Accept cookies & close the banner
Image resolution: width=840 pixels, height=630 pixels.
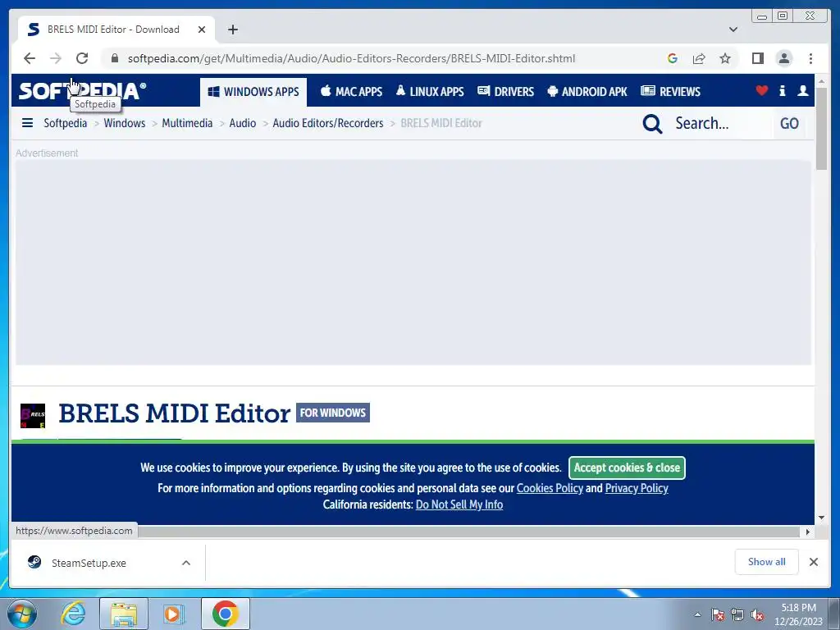(x=627, y=468)
